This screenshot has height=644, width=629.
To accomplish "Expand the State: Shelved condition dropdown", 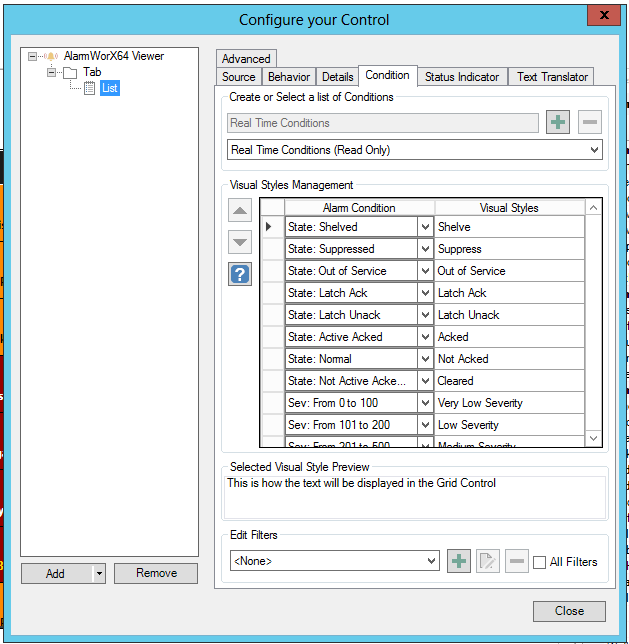I will [425, 227].
